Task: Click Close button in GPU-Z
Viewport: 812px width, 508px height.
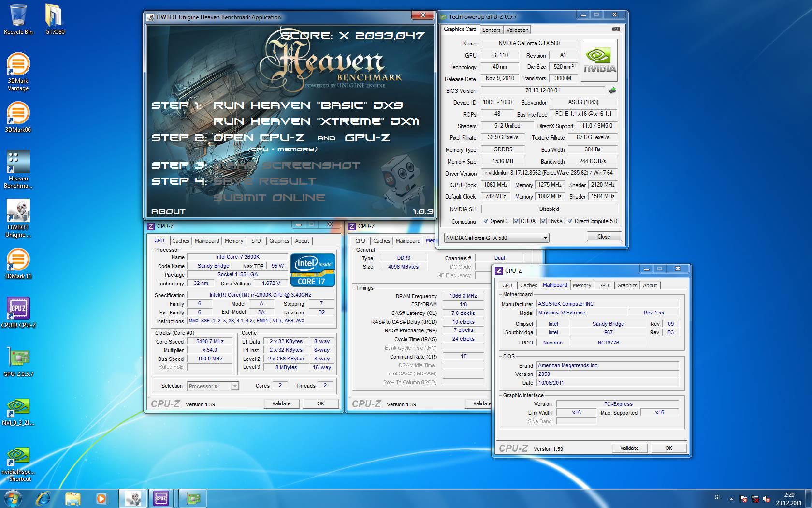Action: (604, 237)
